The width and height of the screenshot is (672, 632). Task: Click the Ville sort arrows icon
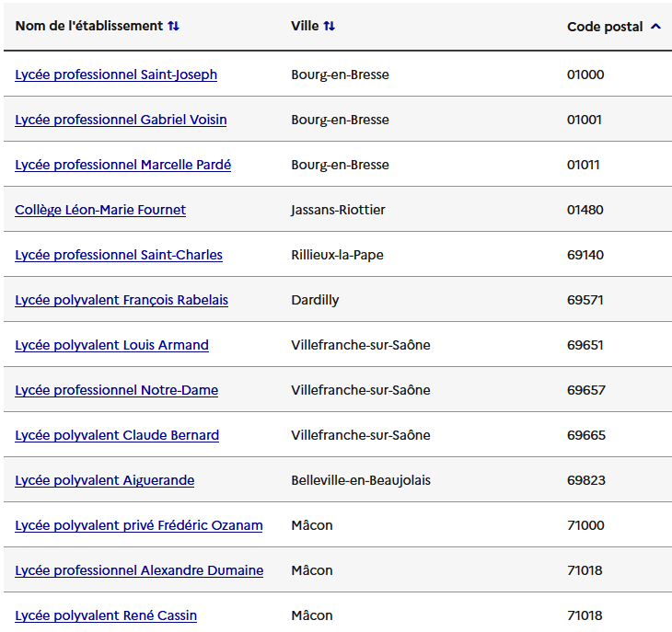[x=330, y=27]
